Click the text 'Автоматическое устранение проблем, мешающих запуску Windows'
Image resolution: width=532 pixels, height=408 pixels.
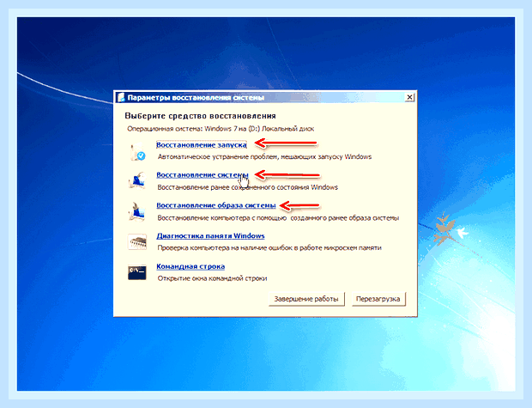pyautogui.click(x=264, y=157)
